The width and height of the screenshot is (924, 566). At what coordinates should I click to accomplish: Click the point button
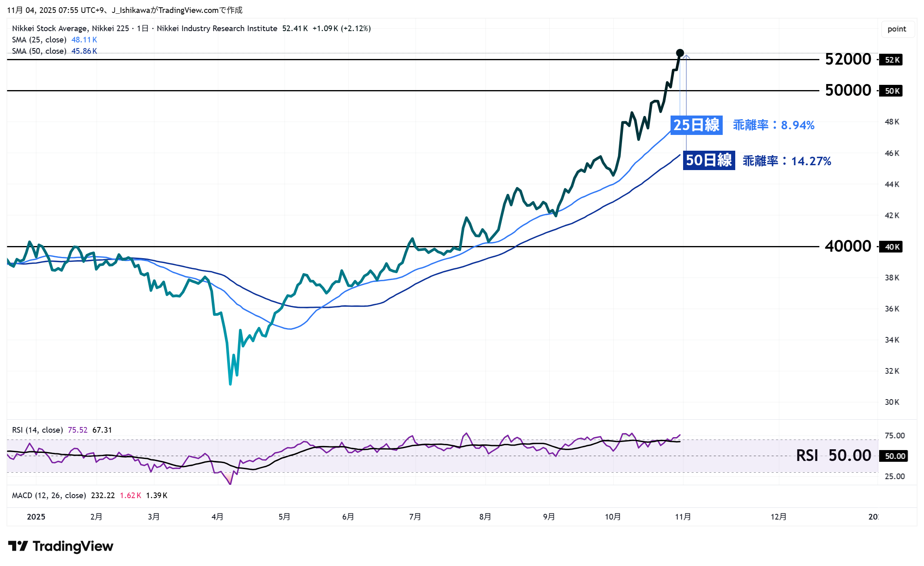coord(897,29)
